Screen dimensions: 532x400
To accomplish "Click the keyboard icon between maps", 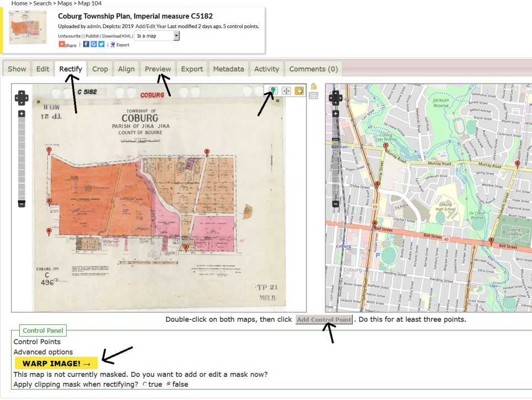I will (313, 95).
